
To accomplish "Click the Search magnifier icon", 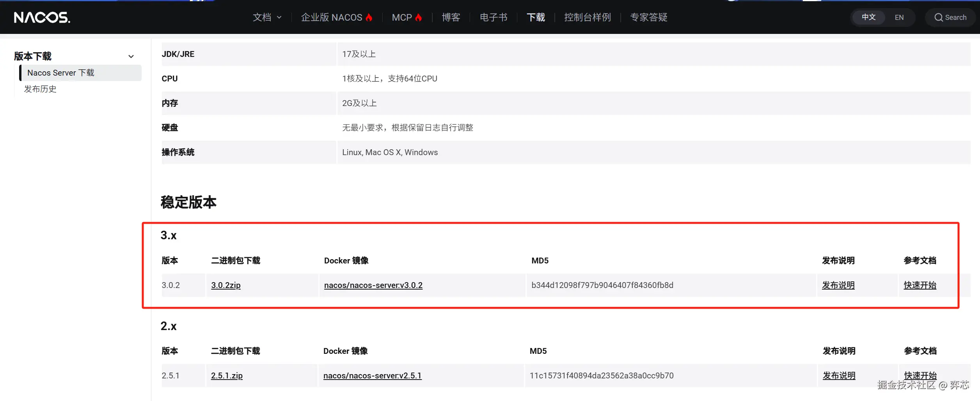I will [x=938, y=18].
